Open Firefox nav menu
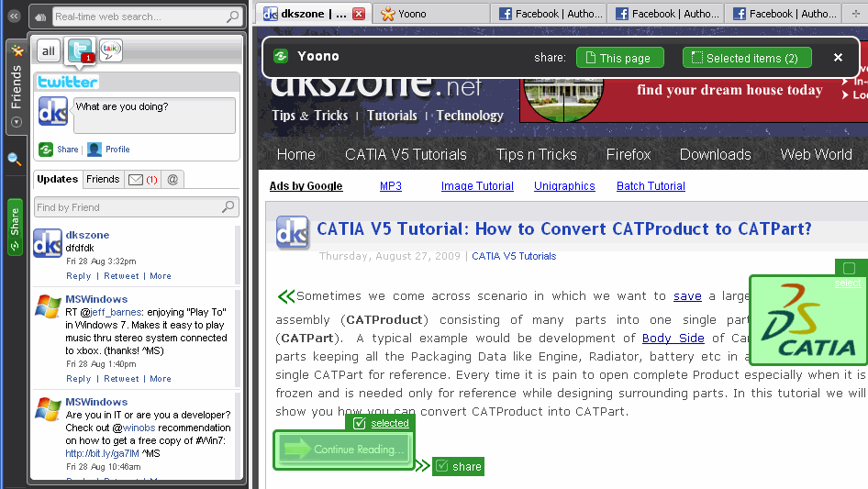The width and height of the screenshot is (868, 489). (629, 154)
